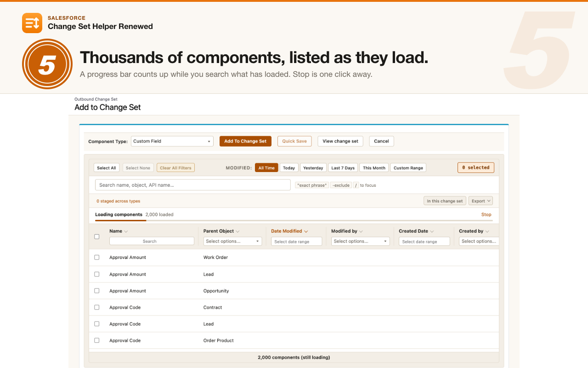Screen dimensions: 588x368
Task: Click the Cancel button
Action: pos(381,141)
